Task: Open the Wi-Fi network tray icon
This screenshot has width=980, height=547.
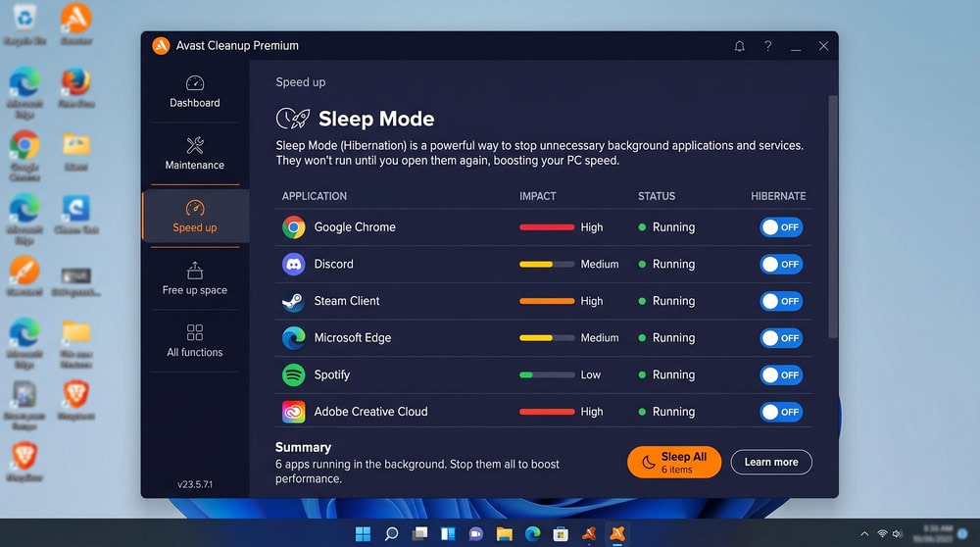Action: point(882,533)
